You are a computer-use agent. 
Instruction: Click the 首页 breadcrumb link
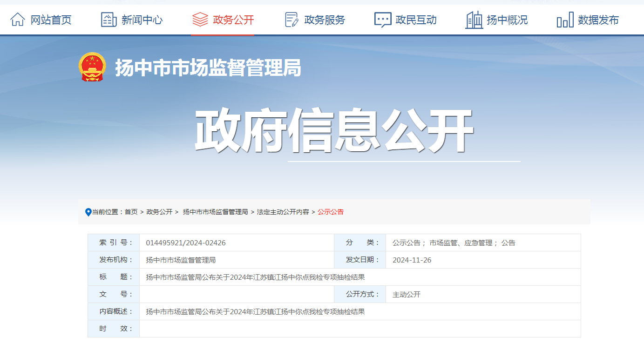tap(131, 212)
